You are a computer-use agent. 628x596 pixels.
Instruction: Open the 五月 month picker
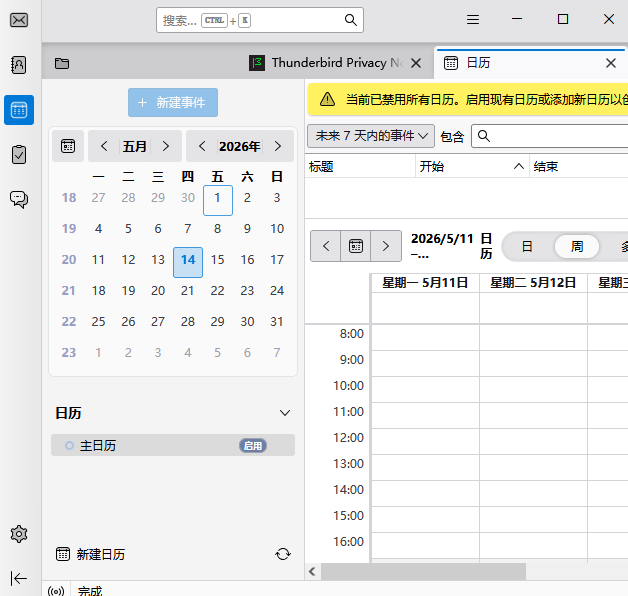point(135,146)
